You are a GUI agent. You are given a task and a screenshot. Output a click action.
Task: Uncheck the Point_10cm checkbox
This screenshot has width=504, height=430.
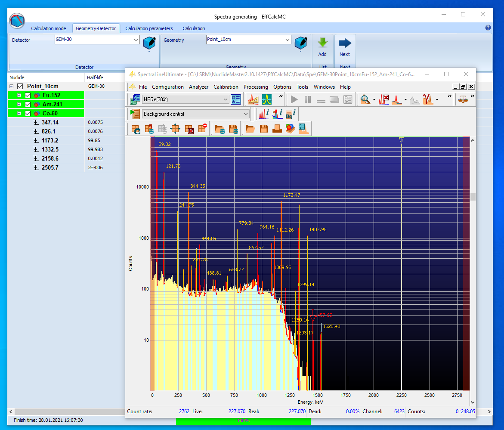pyautogui.click(x=20, y=86)
